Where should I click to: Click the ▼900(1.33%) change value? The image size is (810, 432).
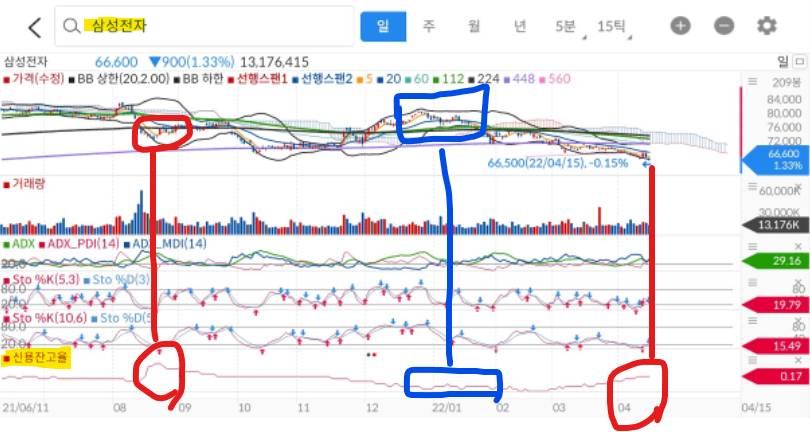[x=192, y=62]
